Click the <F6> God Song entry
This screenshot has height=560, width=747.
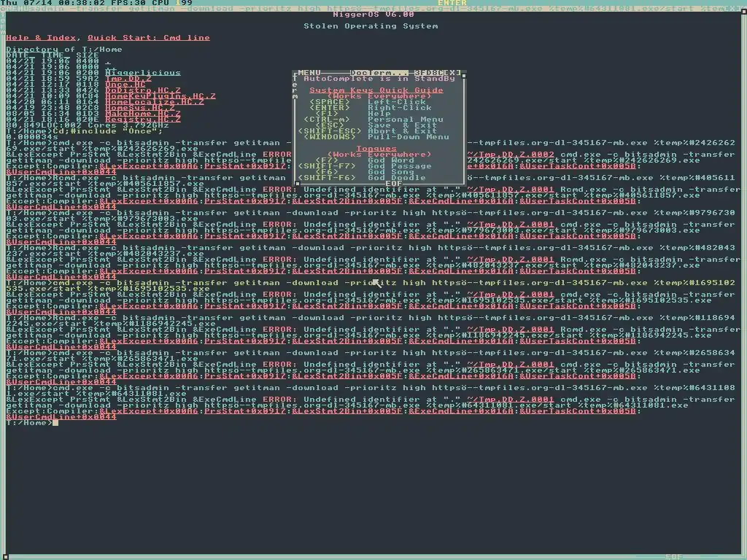[365, 172]
